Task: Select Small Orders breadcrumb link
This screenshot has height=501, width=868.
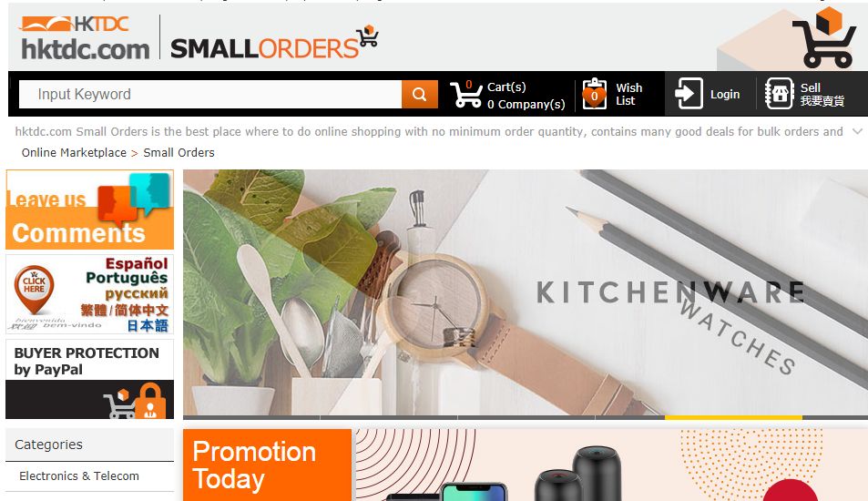Action: [x=179, y=153]
